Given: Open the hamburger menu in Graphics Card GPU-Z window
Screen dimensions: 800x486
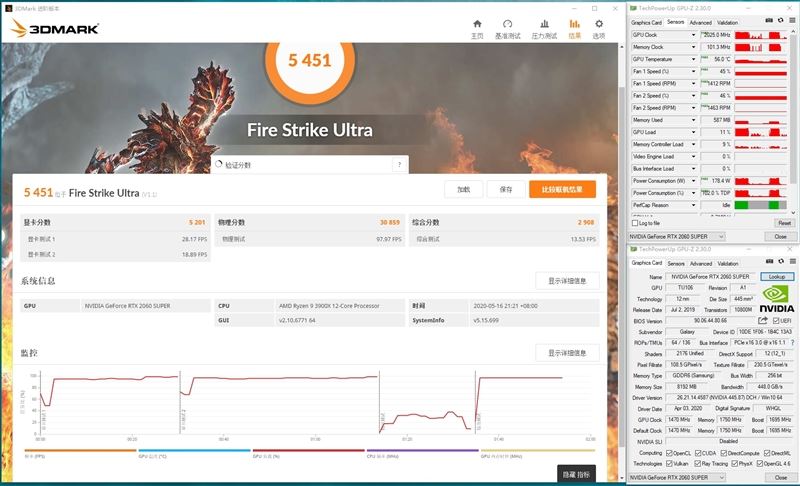Looking at the screenshot, I should pyautogui.click(x=792, y=261).
